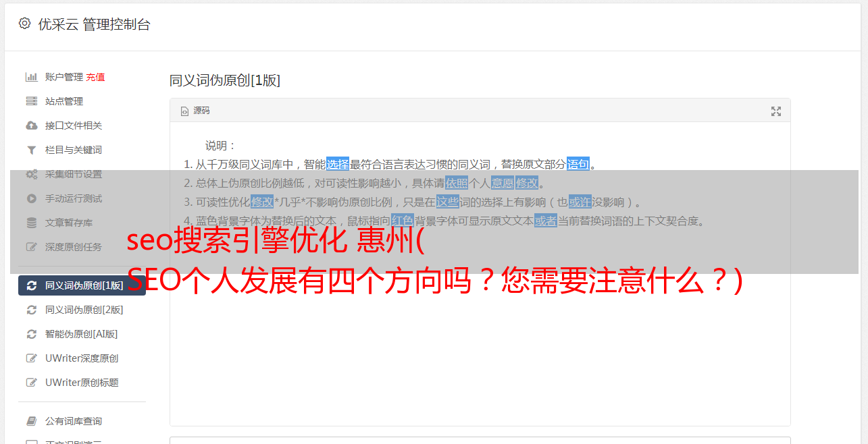868x444 pixels.
Task: Click the 公有词库查询 book icon
Action: (x=31, y=421)
